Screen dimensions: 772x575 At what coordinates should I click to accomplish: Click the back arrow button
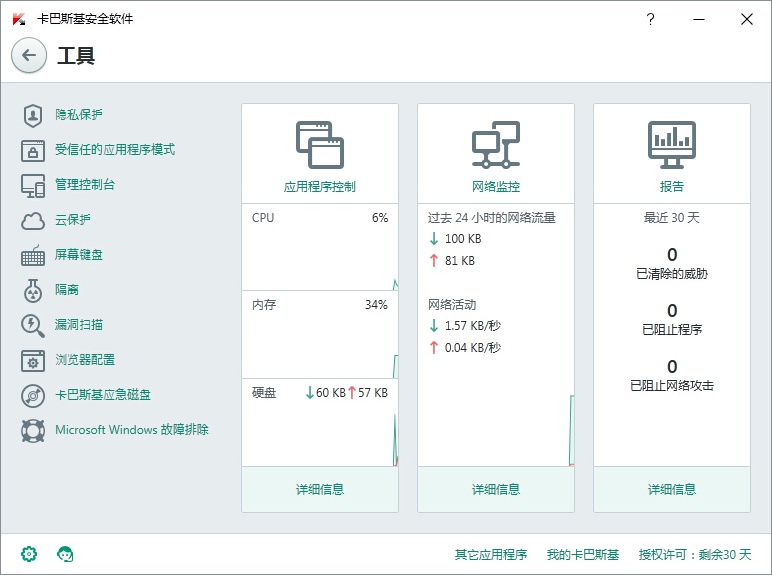pos(29,55)
